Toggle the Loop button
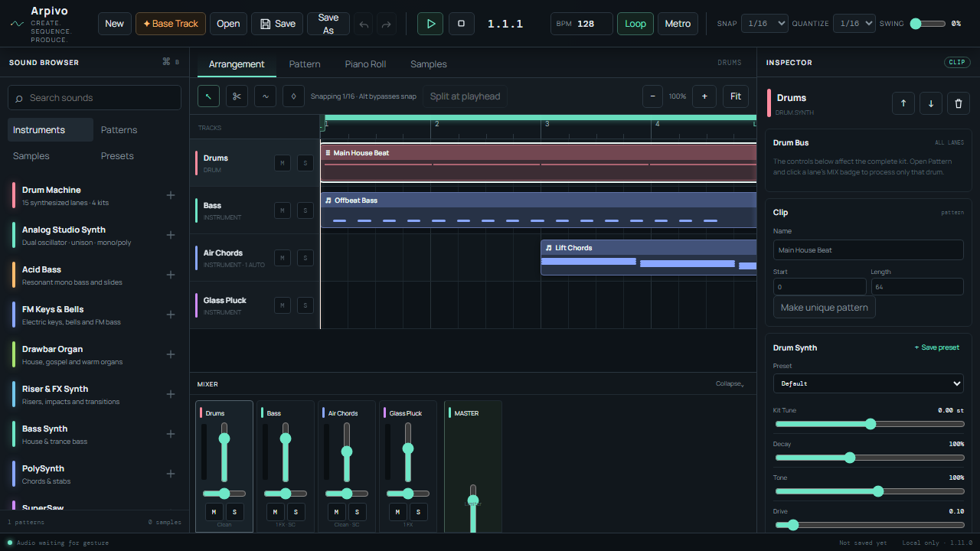The width and height of the screenshot is (980, 551). [635, 24]
